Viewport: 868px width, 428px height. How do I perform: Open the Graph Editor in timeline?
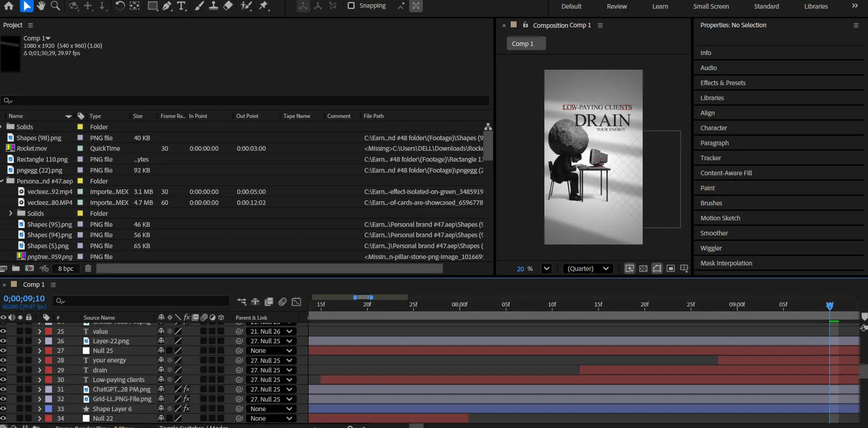296,301
